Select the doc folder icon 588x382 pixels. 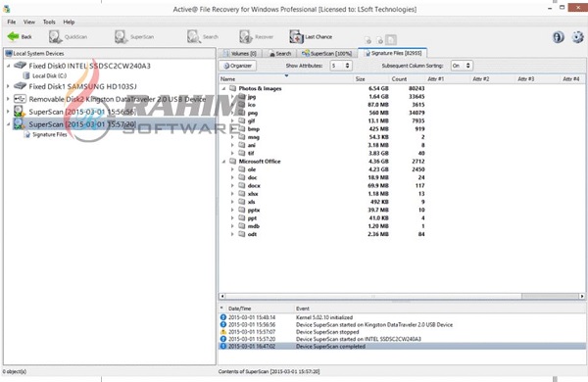pyautogui.click(x=242, y=177)
